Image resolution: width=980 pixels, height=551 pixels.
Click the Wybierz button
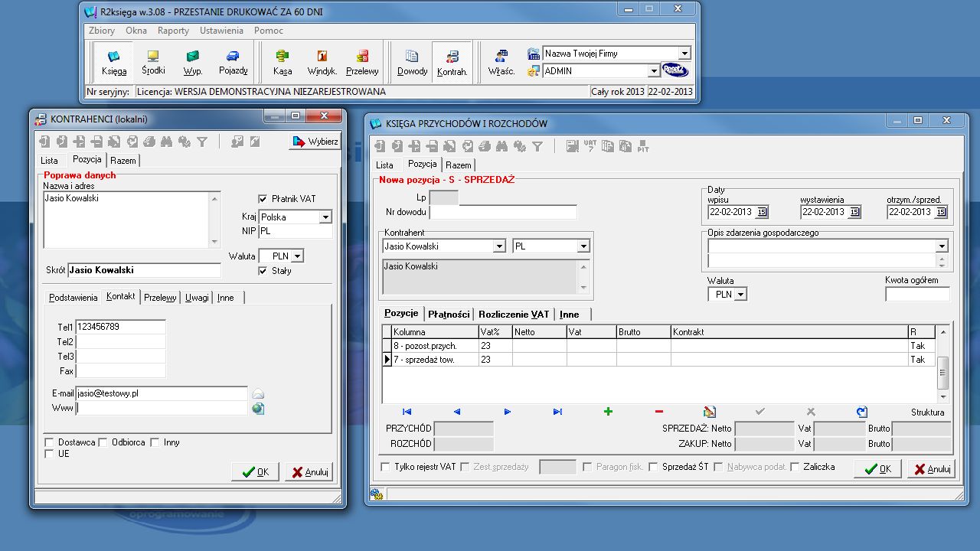315,142
